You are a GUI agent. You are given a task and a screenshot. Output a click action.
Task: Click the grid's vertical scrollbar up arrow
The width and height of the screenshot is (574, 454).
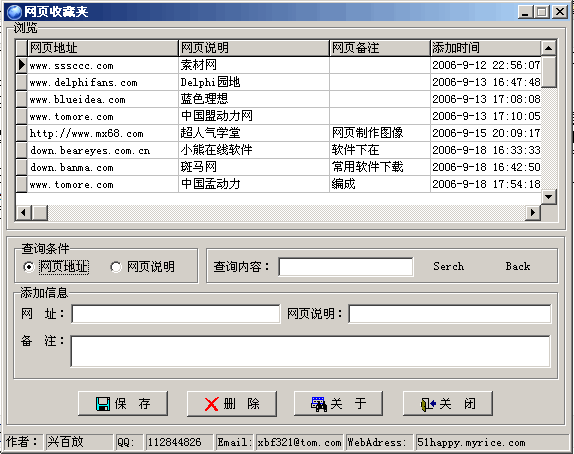pos(549,48)
